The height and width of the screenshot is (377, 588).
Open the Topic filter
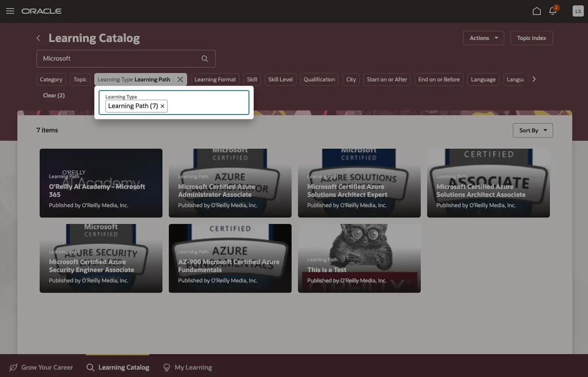[x=80, y=79]
